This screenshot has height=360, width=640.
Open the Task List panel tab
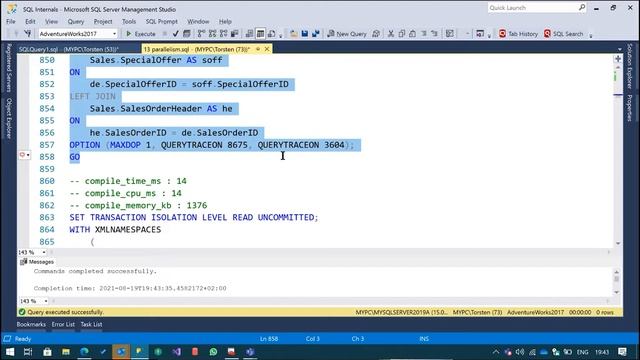91,324
